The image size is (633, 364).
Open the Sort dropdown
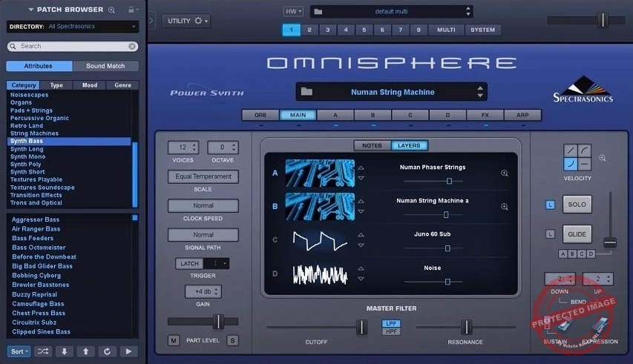click(x=19, y=351)
